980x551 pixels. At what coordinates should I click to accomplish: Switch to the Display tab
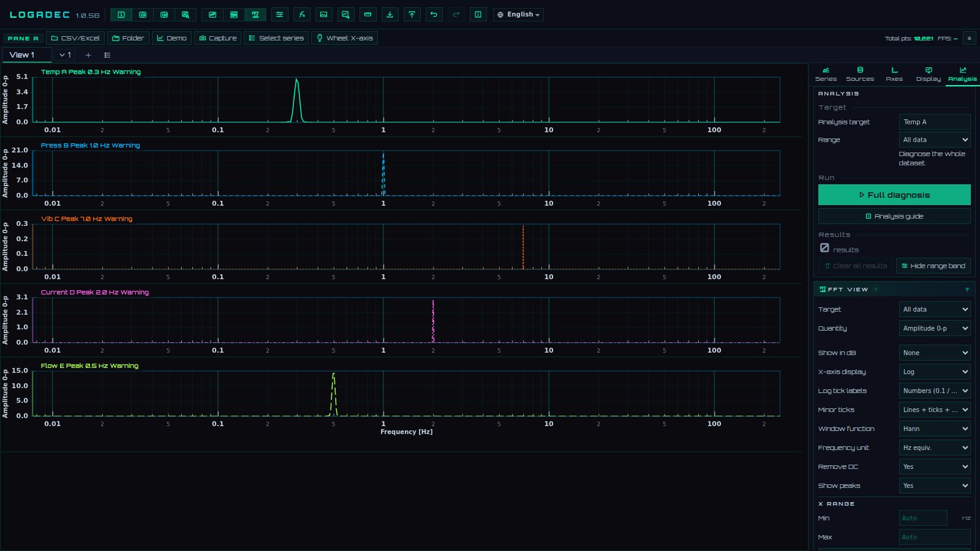pos(929,74)
